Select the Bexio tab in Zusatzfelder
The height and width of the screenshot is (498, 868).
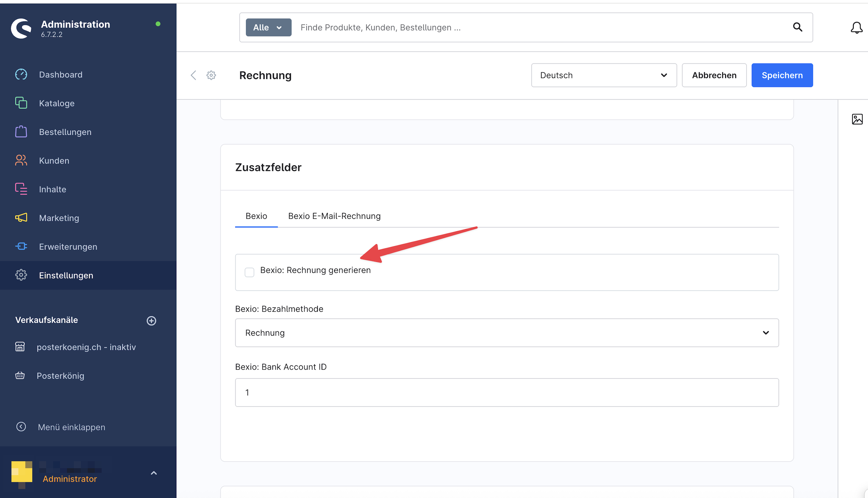256,216
